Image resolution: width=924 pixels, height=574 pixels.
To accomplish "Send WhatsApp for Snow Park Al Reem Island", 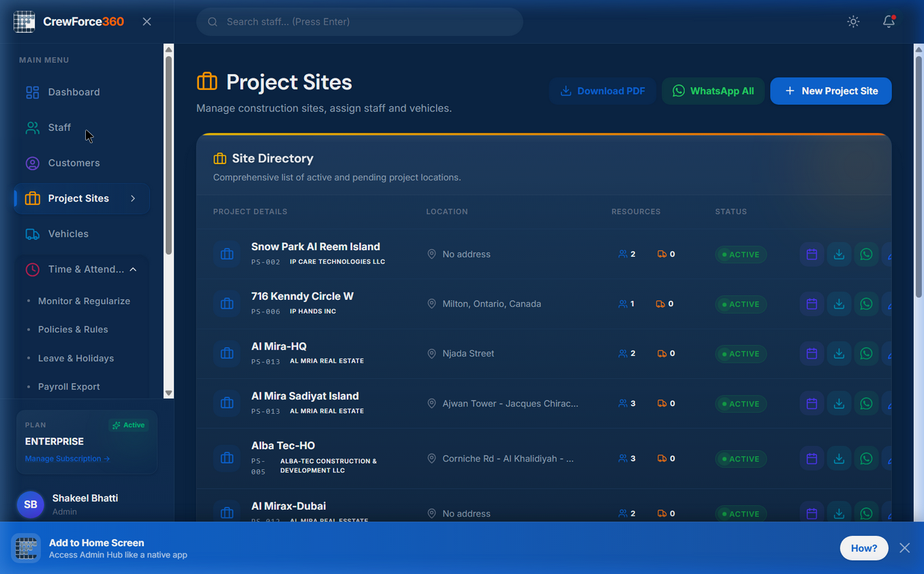I will 866,254.
